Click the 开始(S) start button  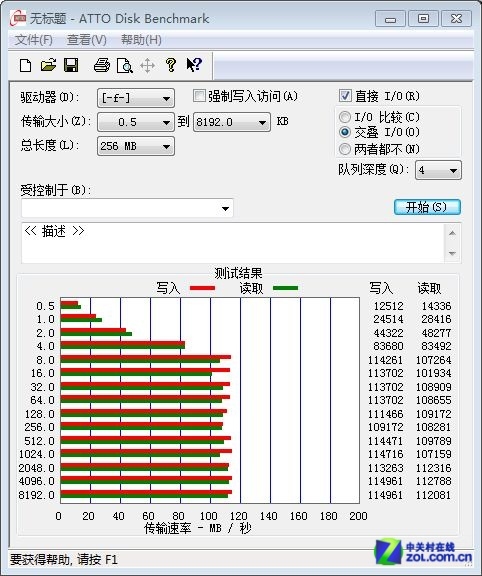tap(427, 207)
